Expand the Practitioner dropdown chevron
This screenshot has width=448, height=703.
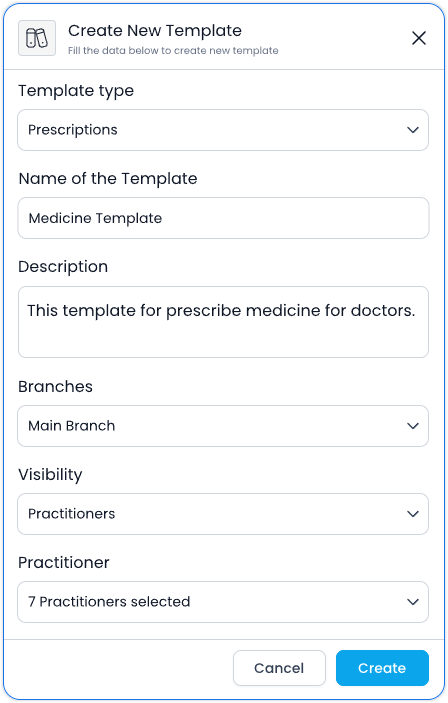(x=413, y=602)
